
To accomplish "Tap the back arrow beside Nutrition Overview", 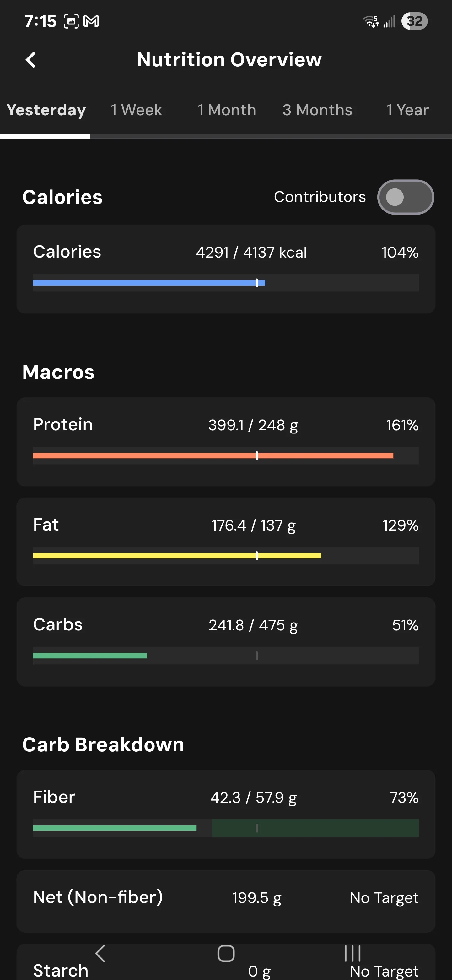I will [x=30, y=60].
